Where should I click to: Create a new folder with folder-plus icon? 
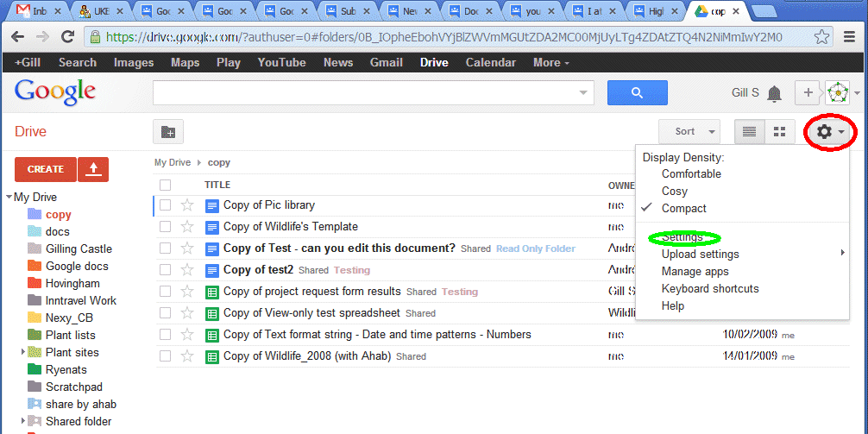(167, 132)
